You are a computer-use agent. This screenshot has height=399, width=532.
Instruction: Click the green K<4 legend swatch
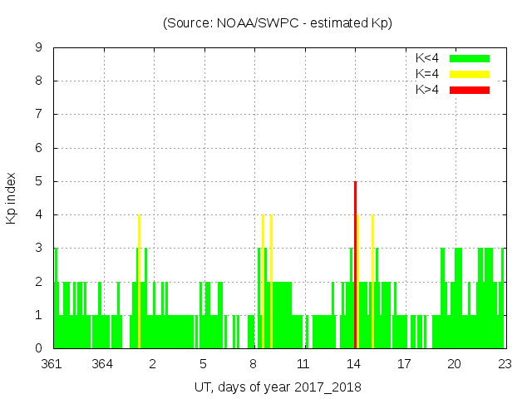tap(470, 58)
